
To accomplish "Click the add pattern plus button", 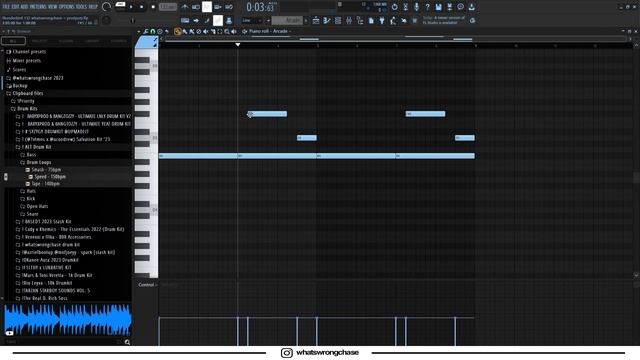I will pos(306,20).
